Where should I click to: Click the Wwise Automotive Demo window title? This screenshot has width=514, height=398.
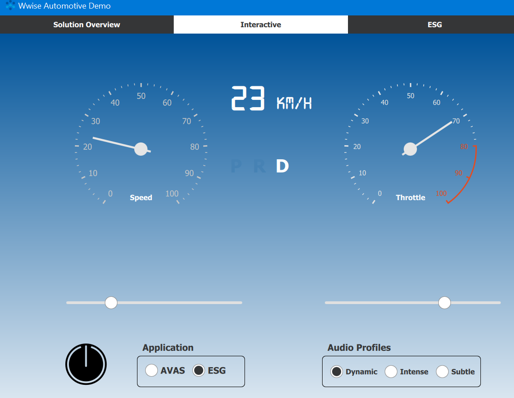(64, 6)
